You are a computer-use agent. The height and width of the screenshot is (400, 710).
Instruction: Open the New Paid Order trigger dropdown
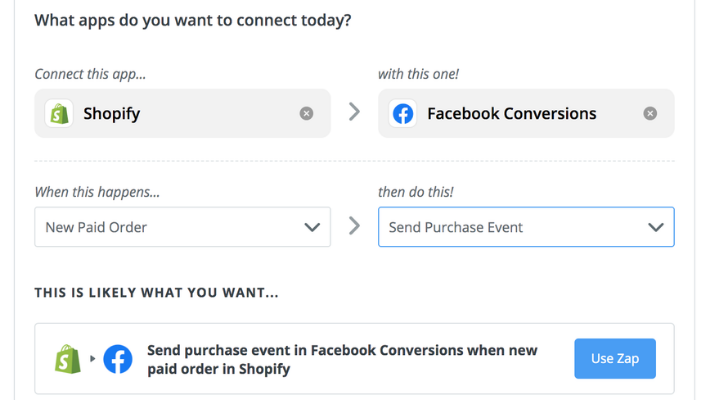tap(170, 227)
